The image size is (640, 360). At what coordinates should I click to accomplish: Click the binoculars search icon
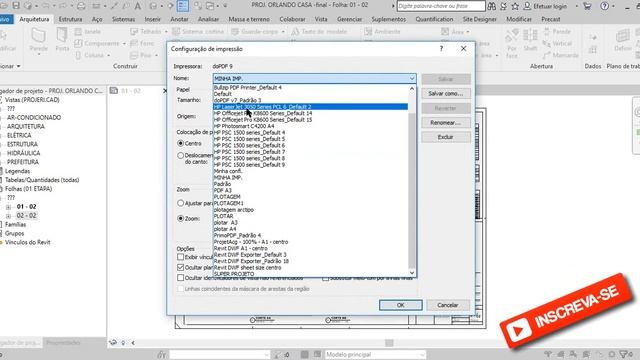[x=492, y=6]
